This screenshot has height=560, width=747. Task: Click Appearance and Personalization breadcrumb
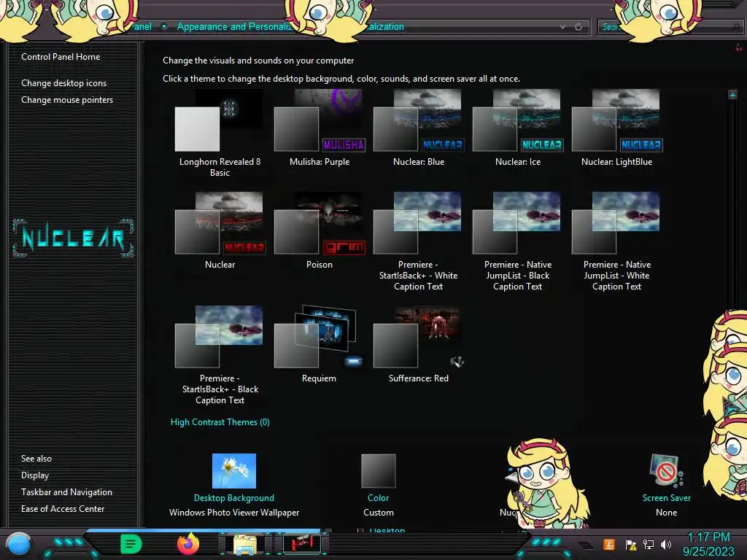coord(235,27)
